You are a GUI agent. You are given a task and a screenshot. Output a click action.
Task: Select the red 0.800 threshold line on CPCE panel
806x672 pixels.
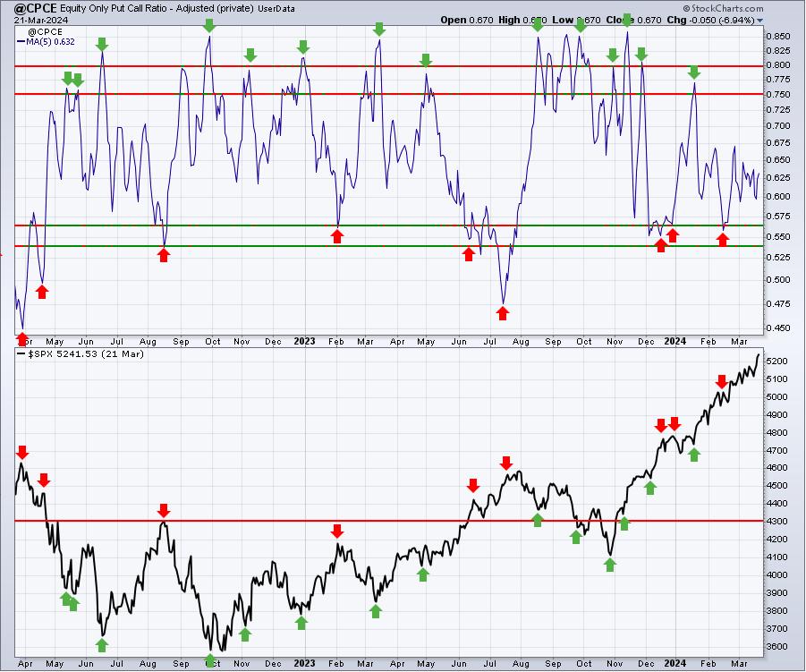[388, 66]
